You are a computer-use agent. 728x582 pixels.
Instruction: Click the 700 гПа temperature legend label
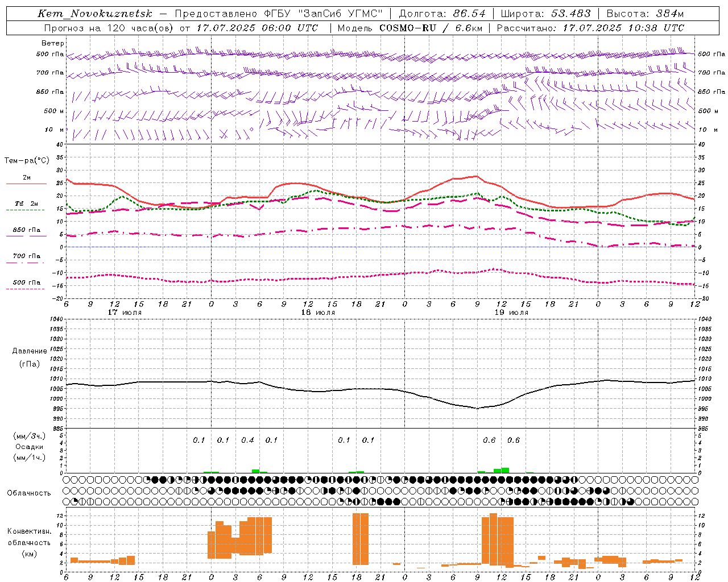pyautogui.click(x=26, y=256)
